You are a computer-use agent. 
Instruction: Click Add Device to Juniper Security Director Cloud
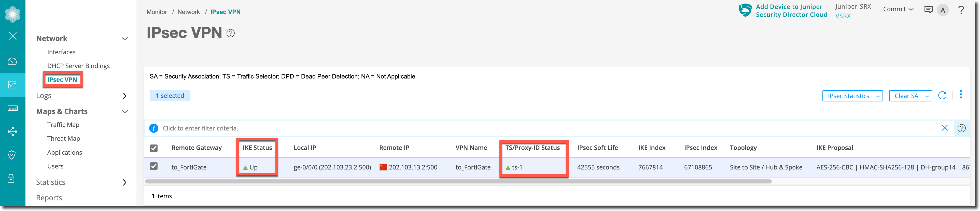(x=791, y=11)
